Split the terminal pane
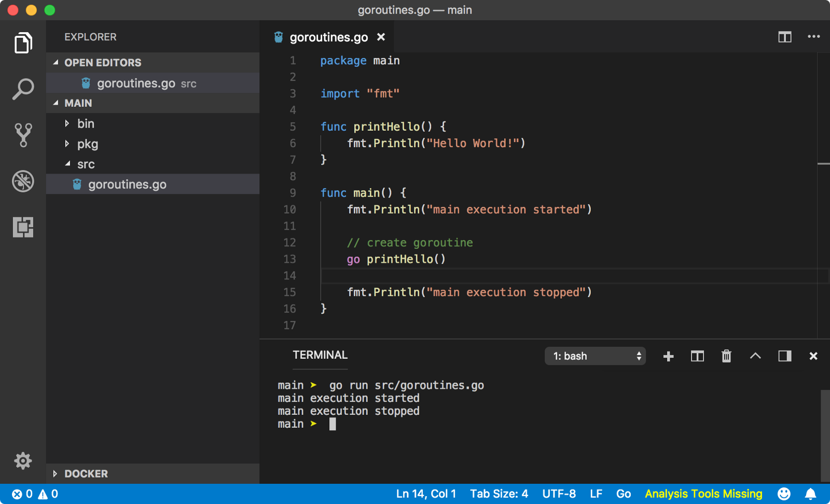Image resolution: width=830 pixels, height=504 pixels. click(x=698, y=356)
